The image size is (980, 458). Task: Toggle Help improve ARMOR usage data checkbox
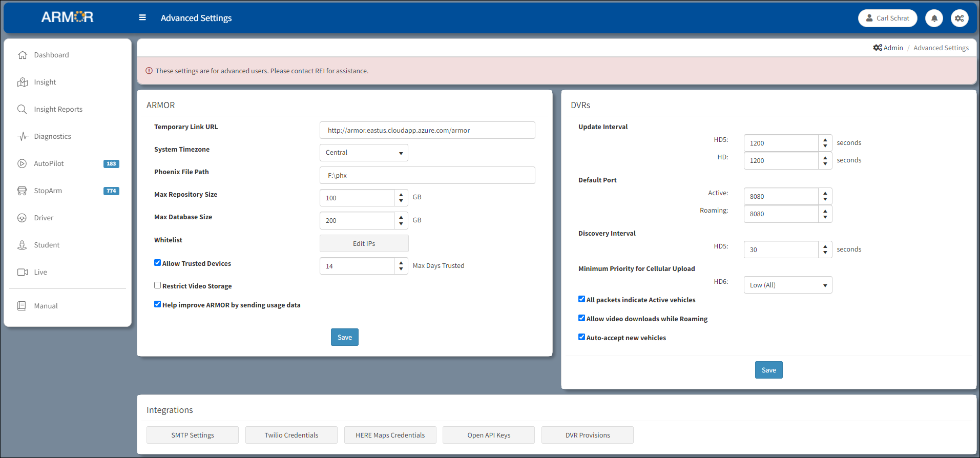pyautogui.click(x=157, y=304)
